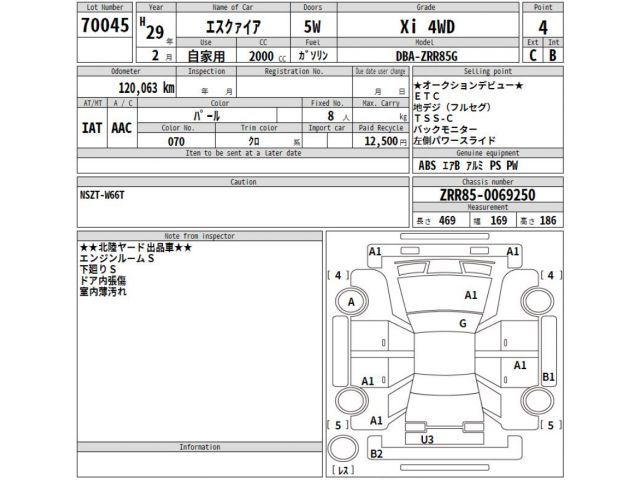
Task: Select the fuel type ガソリン
Action: (313, 55)
